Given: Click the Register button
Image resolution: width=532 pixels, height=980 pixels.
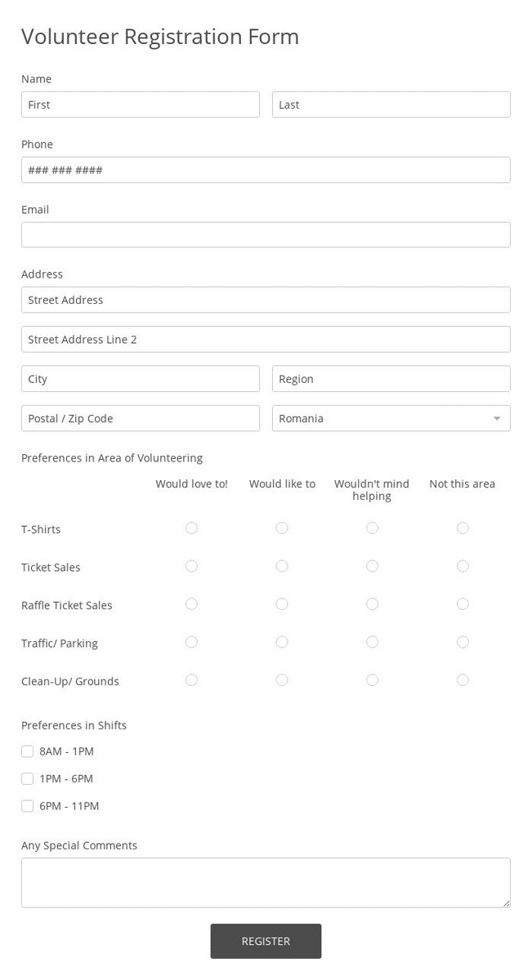Looking at the screenshot, I should coord(266,941).
